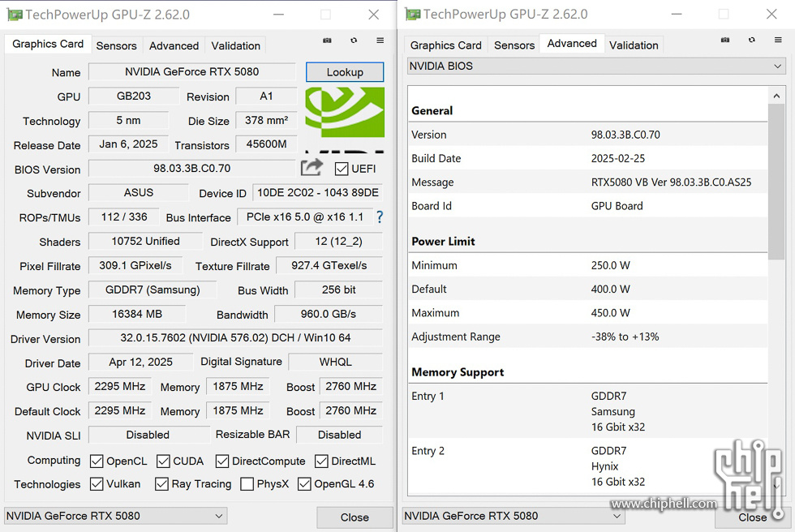Click the Driver Version field
The width and height of the screenshot is (795, 532).
[x=236, y=337]
